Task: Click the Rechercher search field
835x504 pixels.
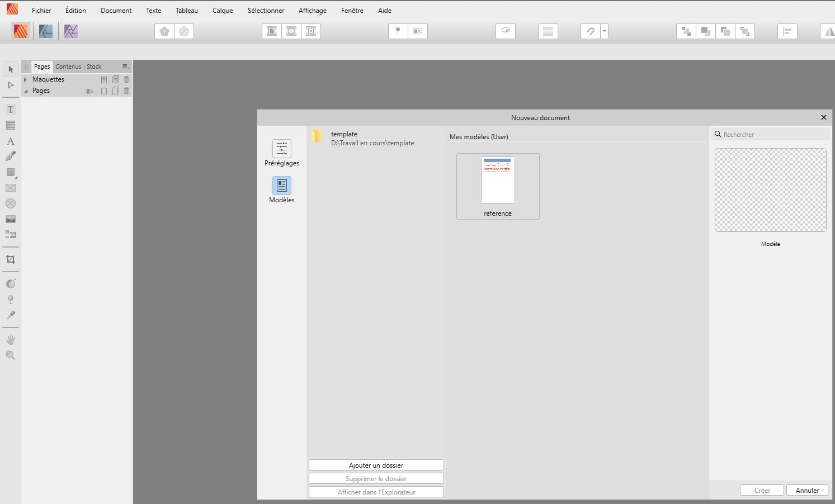Action: pyautogui.click(x=771, y=135)
